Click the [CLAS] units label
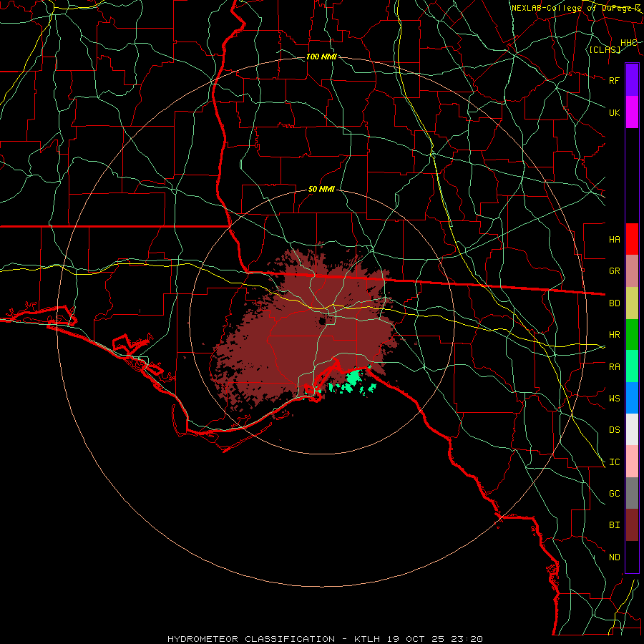Image resolution: width=644 pixels, height=644 pixels. coord(605,49)
